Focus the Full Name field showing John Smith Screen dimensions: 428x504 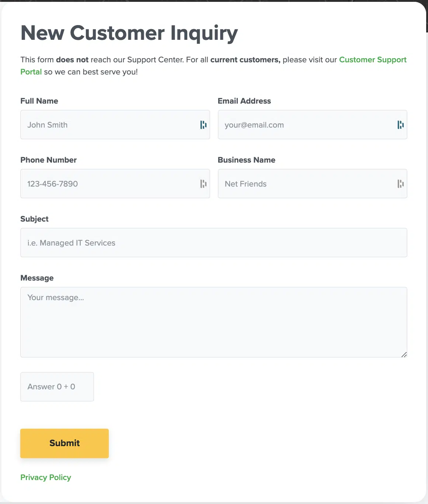pos(115,125)
